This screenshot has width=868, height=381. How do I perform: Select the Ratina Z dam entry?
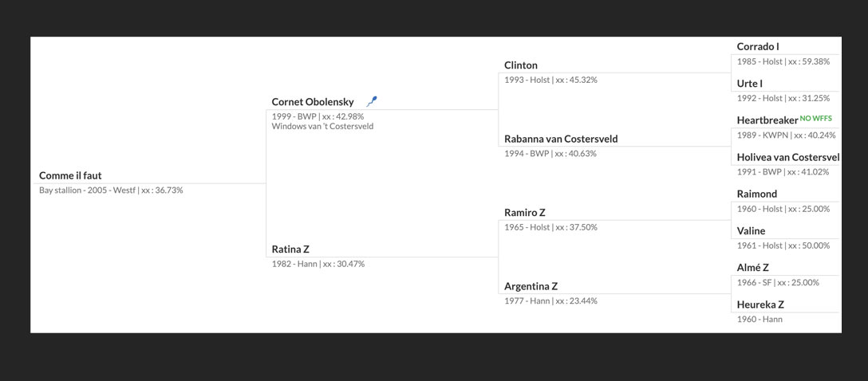[x=290, y=249]
